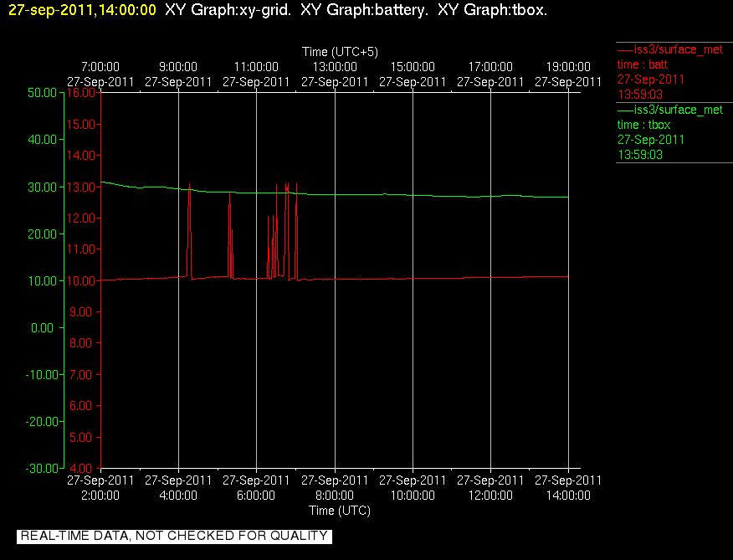Click the 'Time (UTC)' bottom axis label

(340, 511)
